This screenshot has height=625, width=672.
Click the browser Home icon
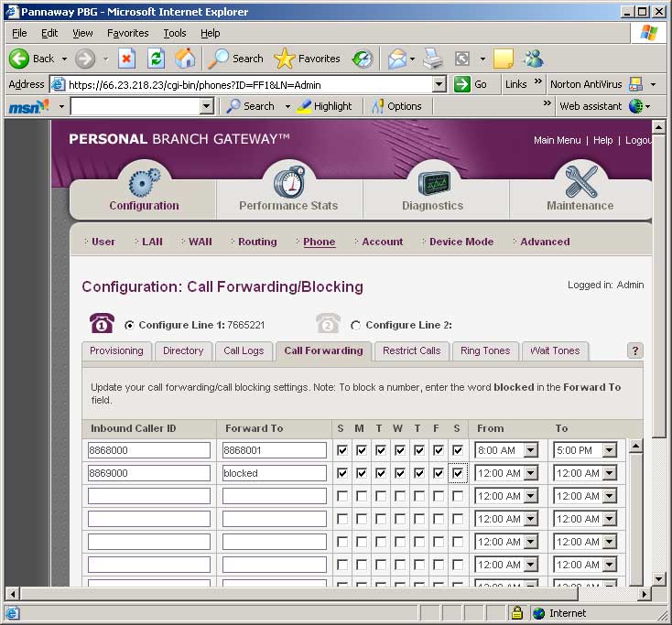coord(185,59)
